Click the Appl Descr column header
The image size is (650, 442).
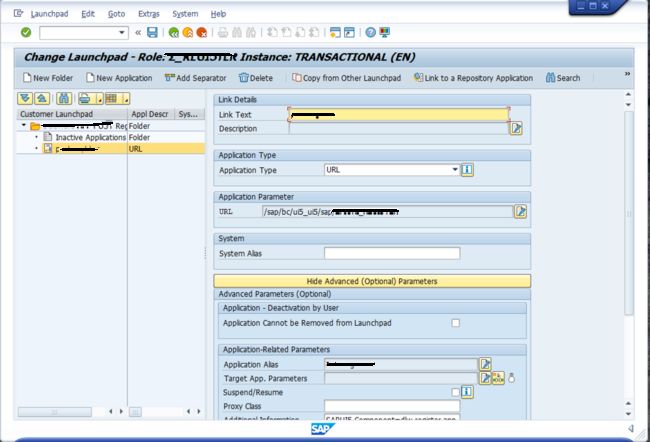[x=150, y=114]
